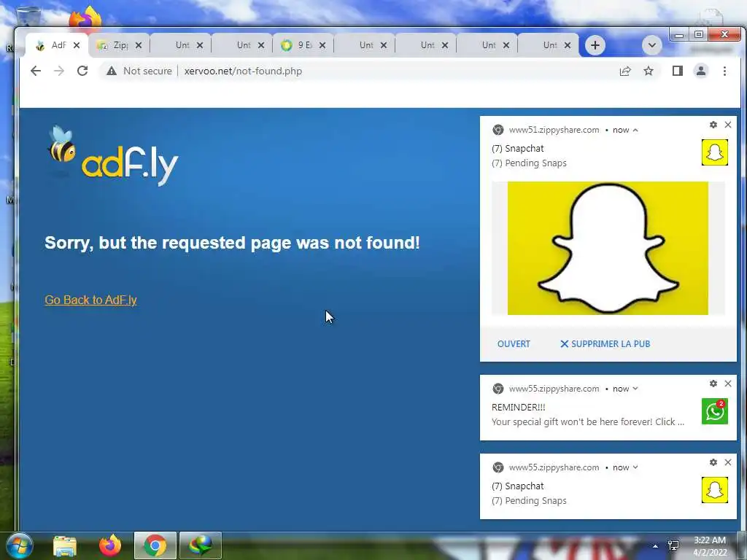Expand the REMINDER notification chevron

635,389
